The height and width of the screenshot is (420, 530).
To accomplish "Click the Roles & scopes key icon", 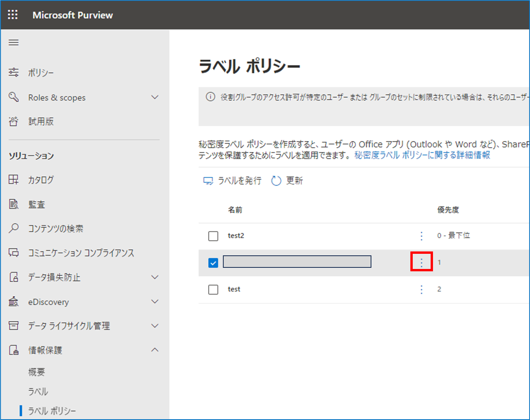I will click(x=14, y=97).
